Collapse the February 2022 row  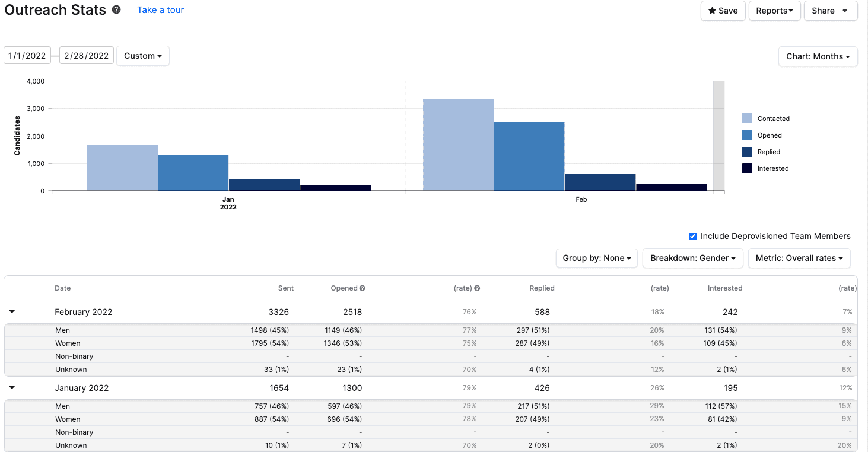(12, 311)
